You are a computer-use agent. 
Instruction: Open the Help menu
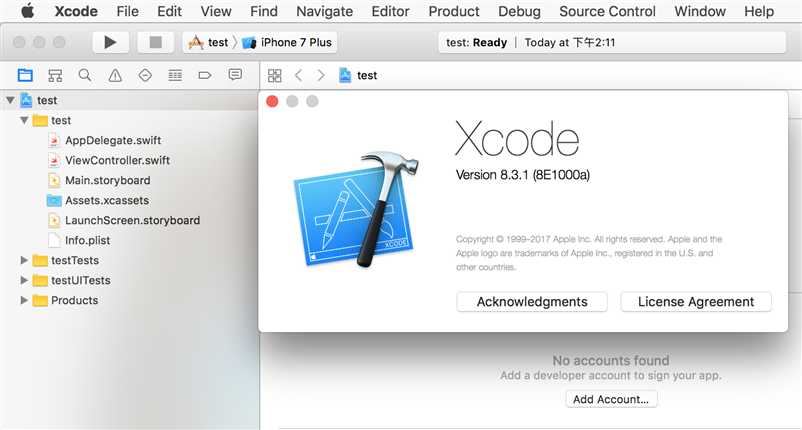759,11
